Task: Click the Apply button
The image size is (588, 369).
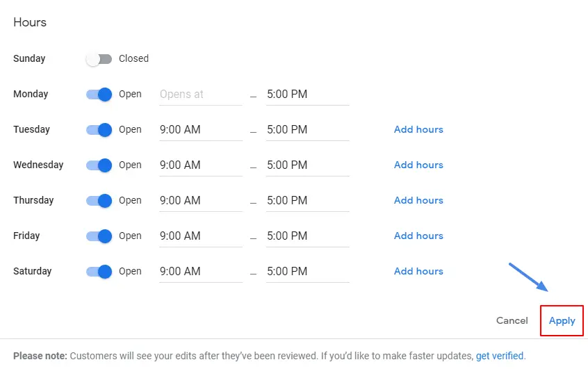Action: pyautogui.click(x=562, y=321)
